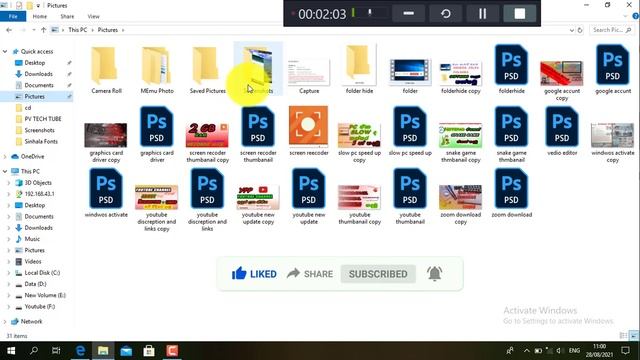The image size is (640, 360).
Task: Open the MEmu Photo folder
Action: tap(157, 67)
